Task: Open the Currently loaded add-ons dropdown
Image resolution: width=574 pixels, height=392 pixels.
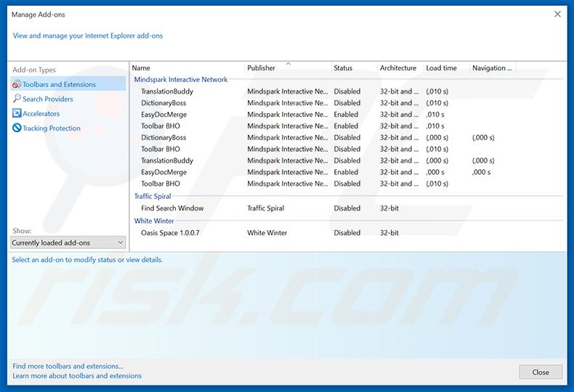Action: (68, 242)
